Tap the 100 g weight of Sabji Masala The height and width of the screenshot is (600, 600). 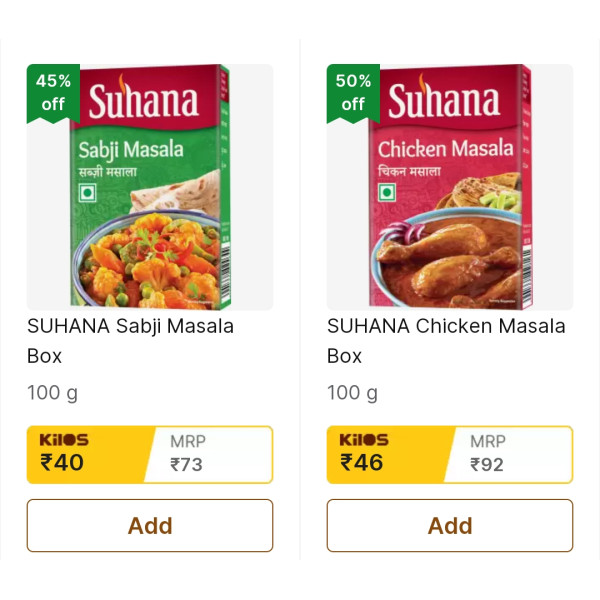pyautogui.click(x=52, y=393)
